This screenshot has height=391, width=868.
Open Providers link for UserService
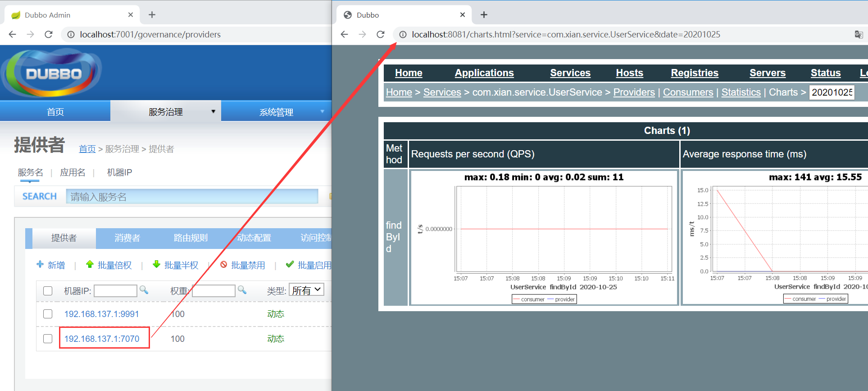tap(634, 92)
